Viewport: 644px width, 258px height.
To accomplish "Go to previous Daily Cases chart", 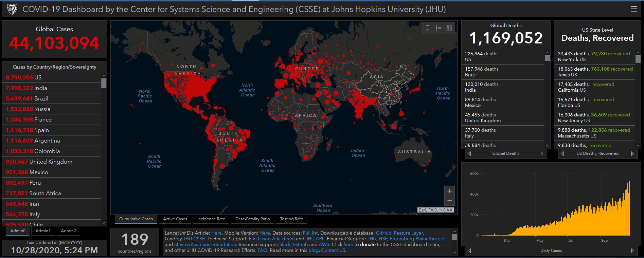I will tap(470, 251).
